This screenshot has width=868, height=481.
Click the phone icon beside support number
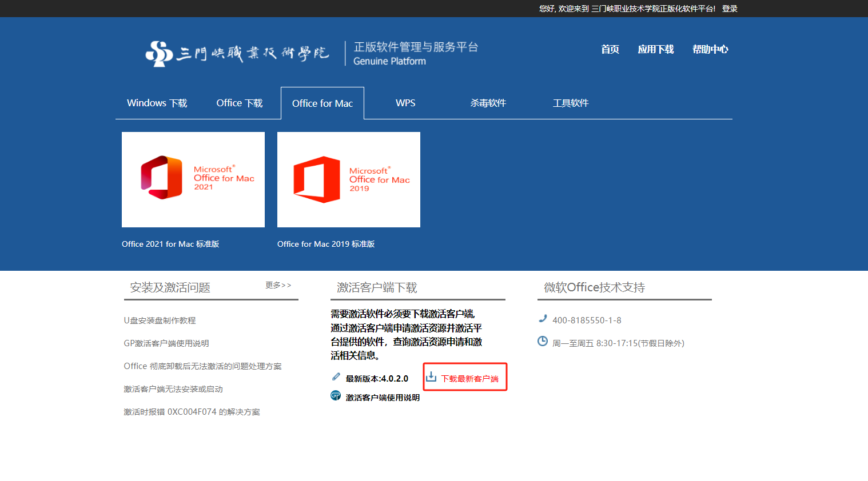click(543, 319)
